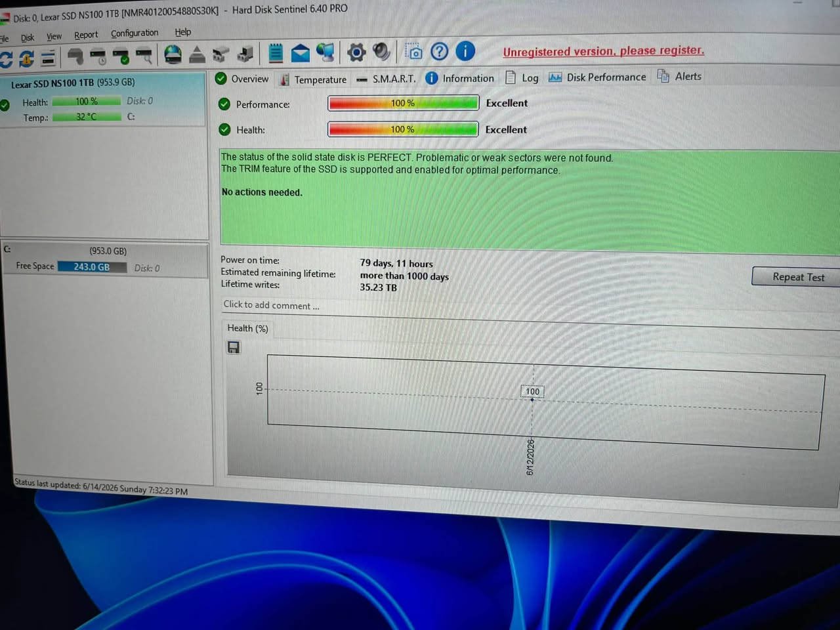Click the green check next to Health
Image resolution: width=840 pixels, height=630 pixels.
(224, 129)
